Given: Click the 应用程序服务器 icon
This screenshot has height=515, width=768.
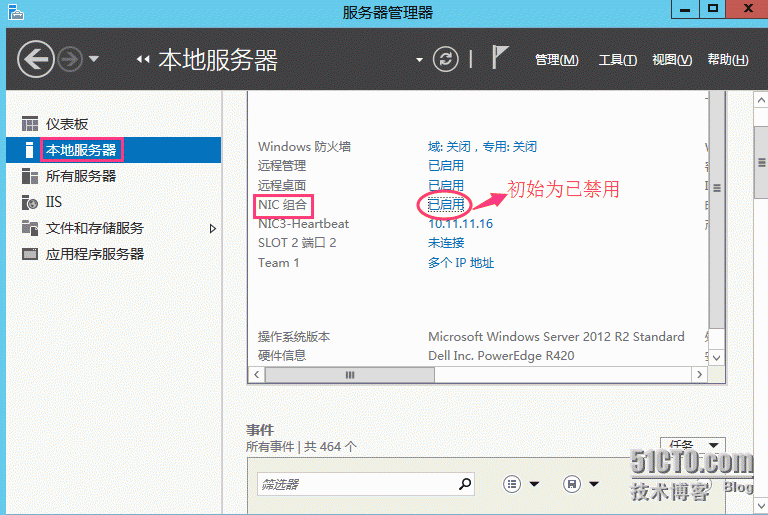Looking at the screenshot, I should pos(30,254).
